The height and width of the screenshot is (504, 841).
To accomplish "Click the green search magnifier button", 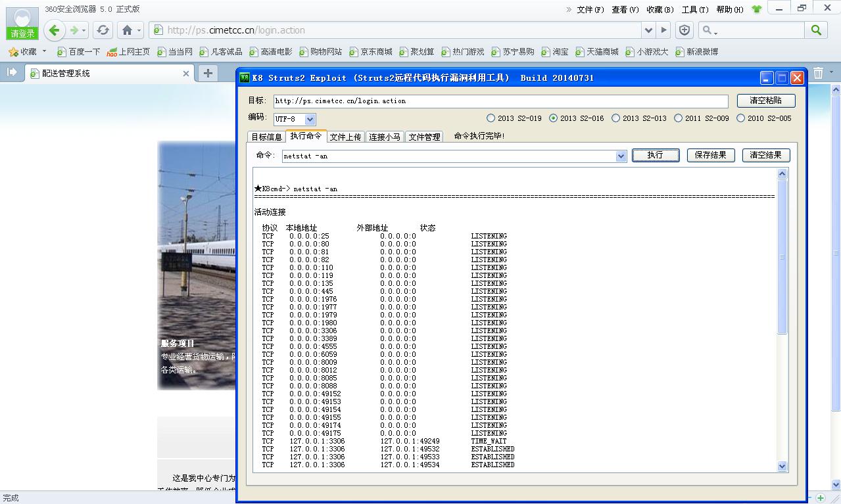I will point(816,30).
